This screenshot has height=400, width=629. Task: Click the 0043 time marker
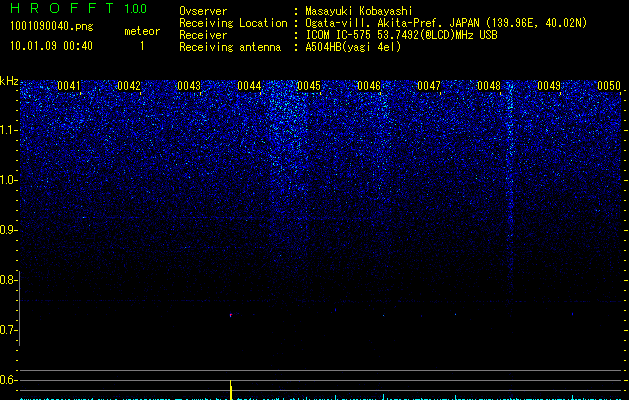(x=189, y=86)
